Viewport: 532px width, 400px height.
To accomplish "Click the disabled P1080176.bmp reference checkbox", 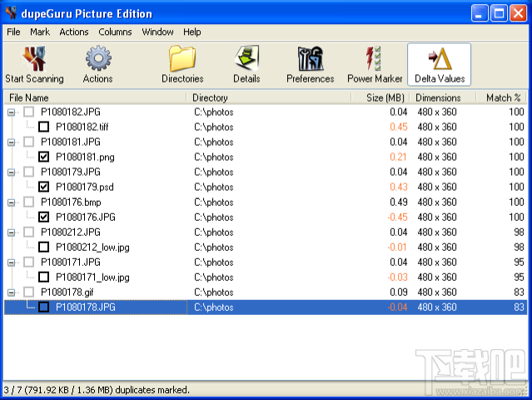I will click(x=29, y=202).
